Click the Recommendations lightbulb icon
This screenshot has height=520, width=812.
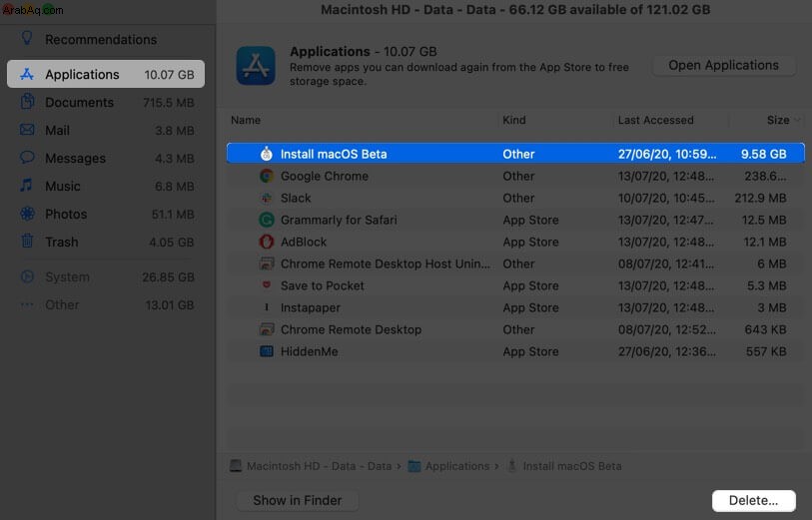click(27, 38)
